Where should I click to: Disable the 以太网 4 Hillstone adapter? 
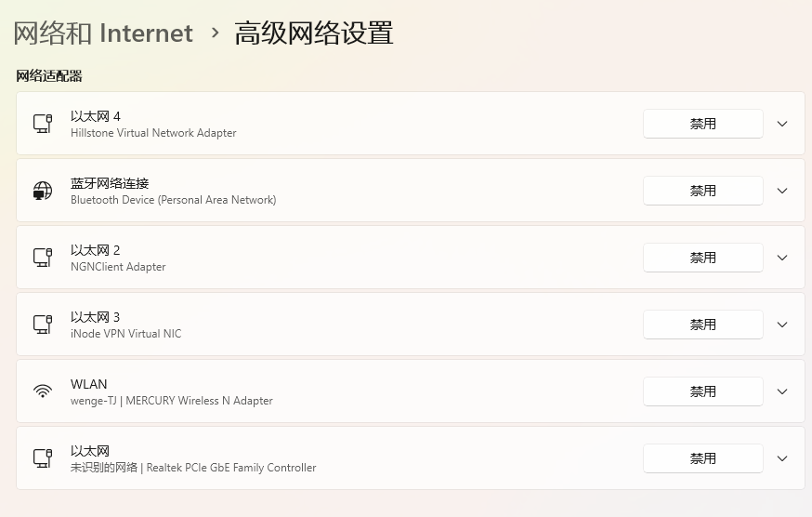702,124
